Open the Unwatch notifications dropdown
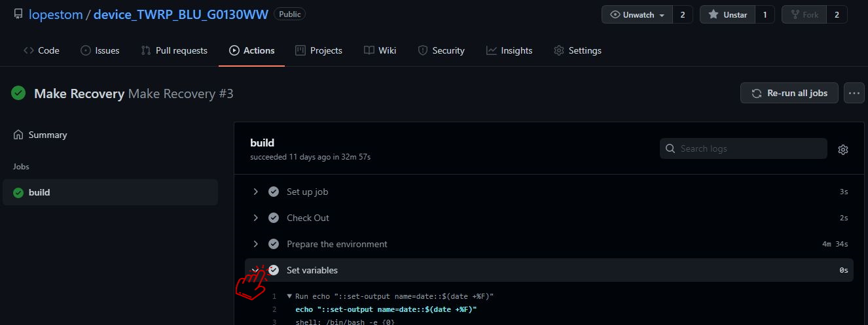 pyautogui.click(x=637, y=14)
